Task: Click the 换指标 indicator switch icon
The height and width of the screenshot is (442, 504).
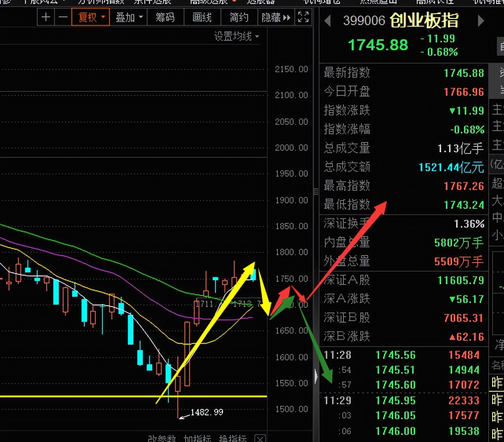Action: point(233,438)
